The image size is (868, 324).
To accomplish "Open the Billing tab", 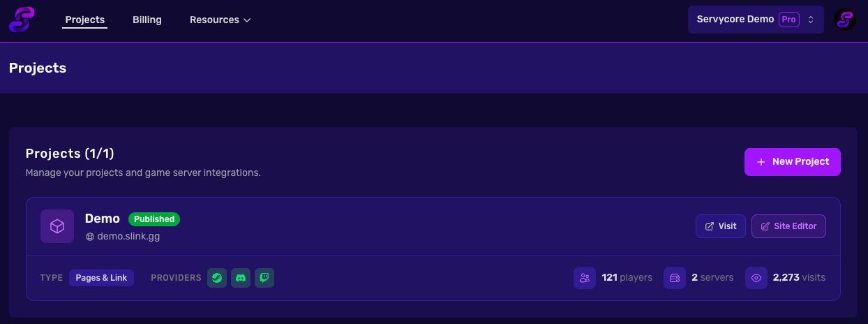I will [147, 20].
